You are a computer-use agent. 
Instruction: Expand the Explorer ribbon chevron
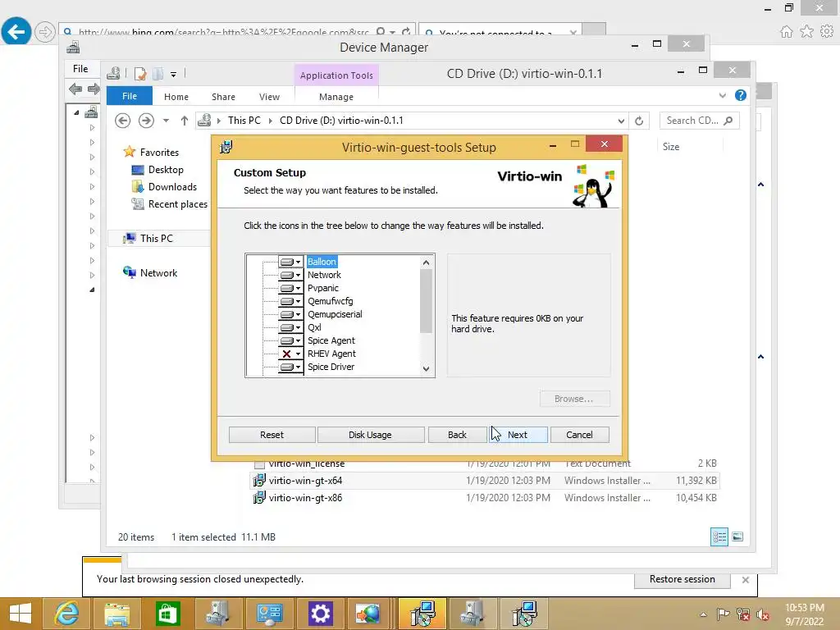pyautogui.click(x=722, y=95)
